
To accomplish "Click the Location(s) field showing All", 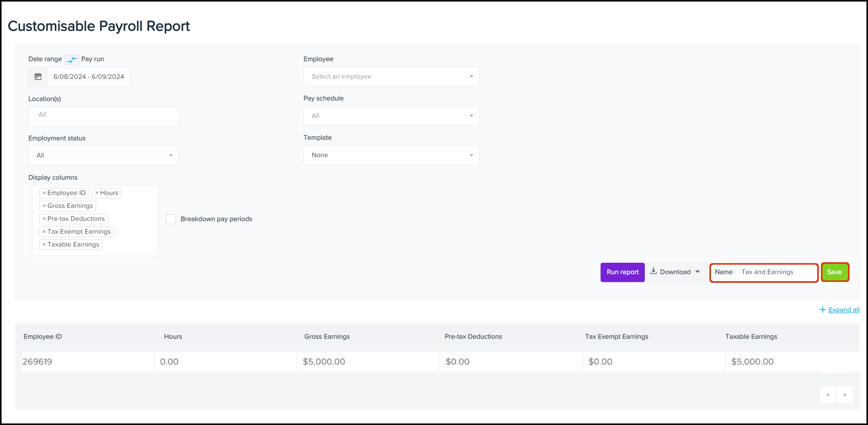I will 104,116.
